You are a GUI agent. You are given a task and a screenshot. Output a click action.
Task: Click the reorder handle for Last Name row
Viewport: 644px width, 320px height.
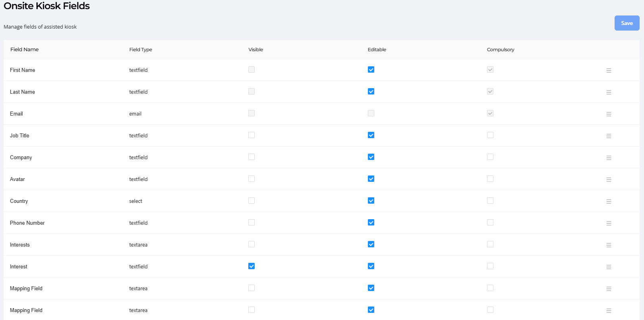pyautogui.click(x=609, y=92)
